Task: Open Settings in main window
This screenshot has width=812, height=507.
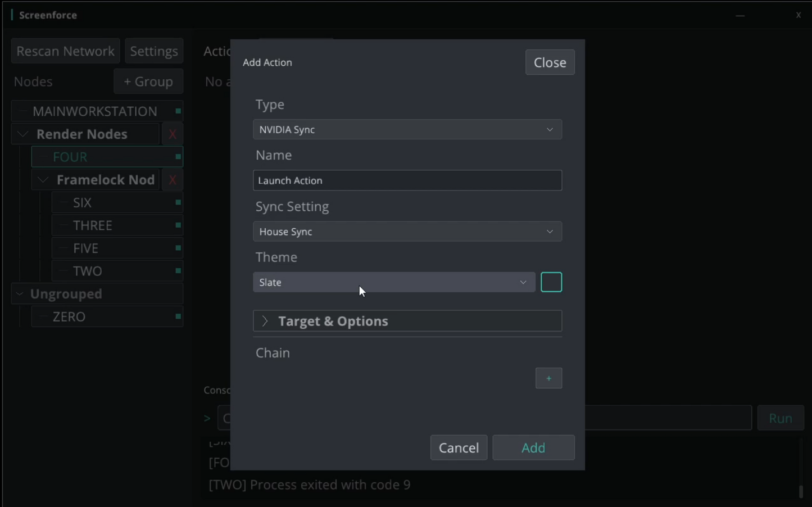Action: pos(154,51)
